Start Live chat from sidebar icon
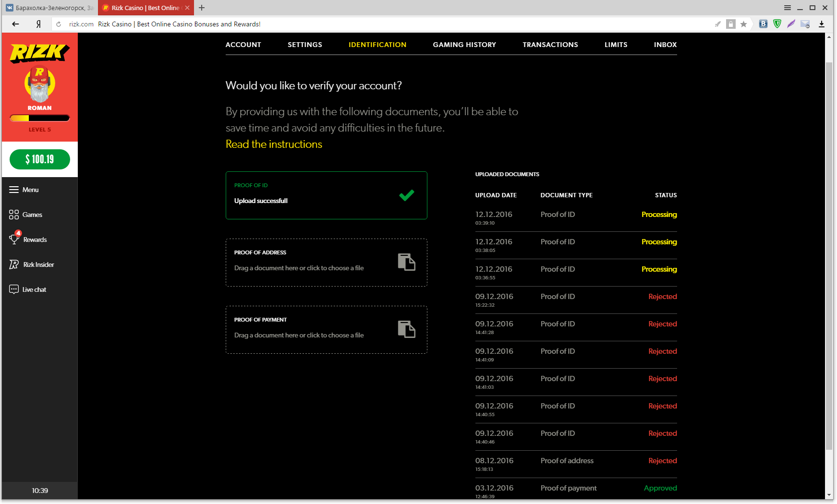The height and width of the screenshot is (504, 837). 14,289
